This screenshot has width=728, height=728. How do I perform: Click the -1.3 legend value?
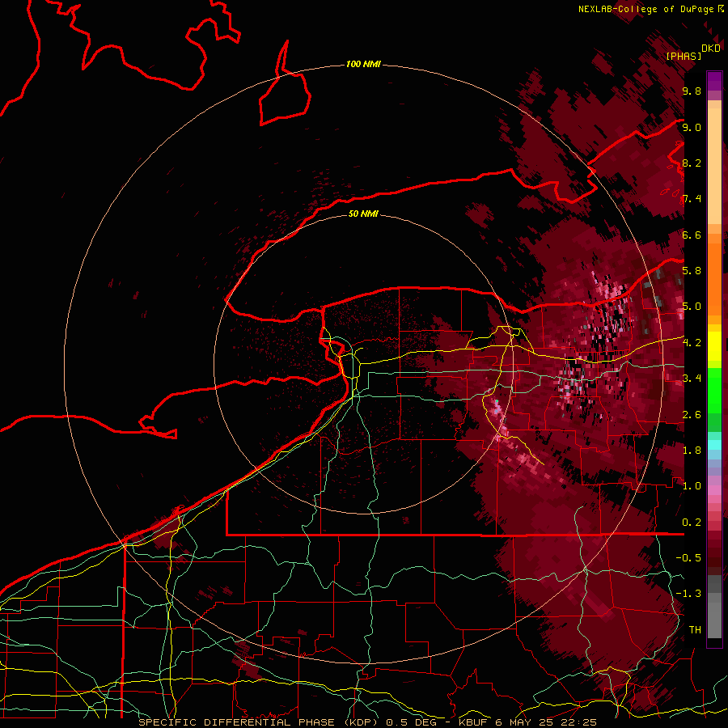(x=688, y=594)
